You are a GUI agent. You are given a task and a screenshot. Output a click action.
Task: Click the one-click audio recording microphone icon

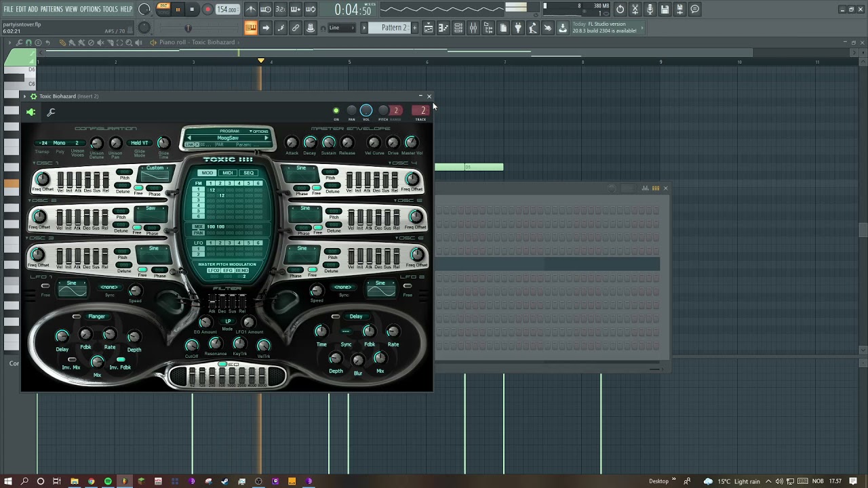650,9
